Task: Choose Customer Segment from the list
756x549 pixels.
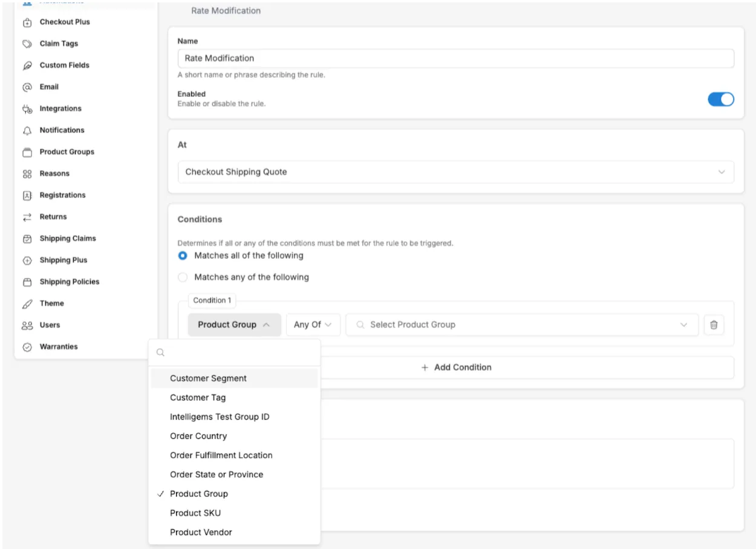Action: click(209, 378)
